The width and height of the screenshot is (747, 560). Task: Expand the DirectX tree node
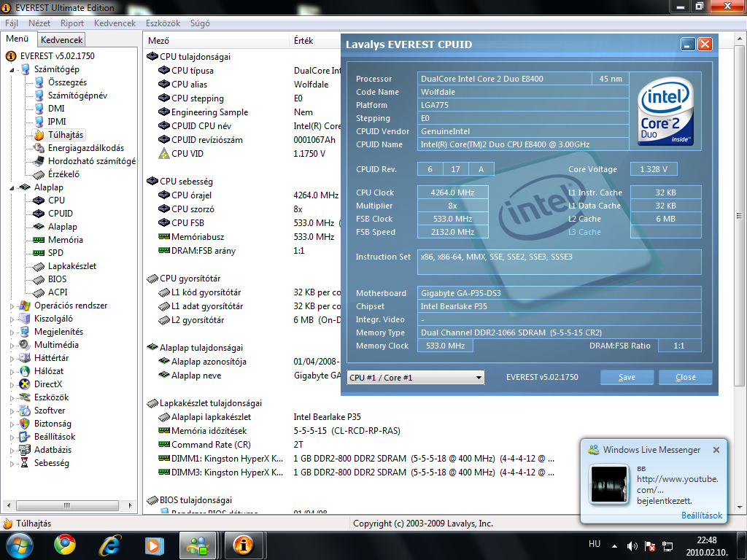(x=12, y=385)
